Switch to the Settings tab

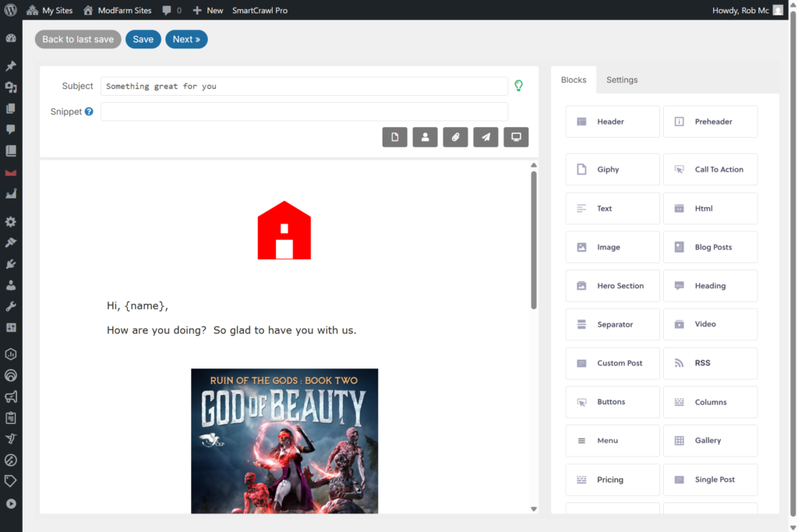[622, 80]
